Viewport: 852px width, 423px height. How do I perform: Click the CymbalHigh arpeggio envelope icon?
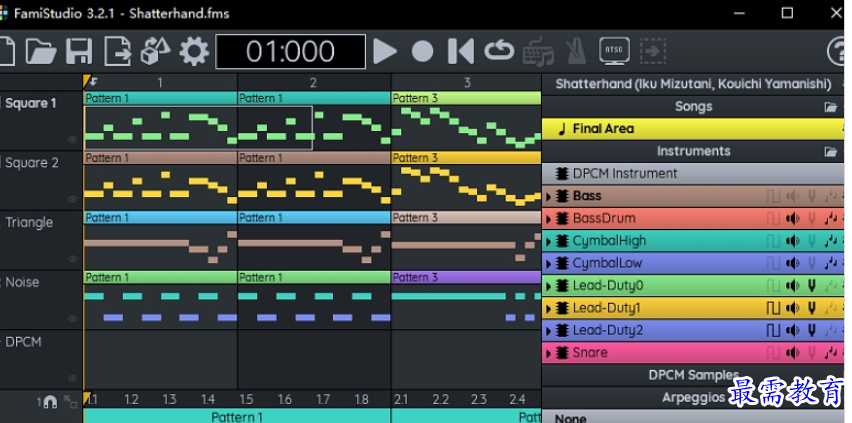(x=831, y=241)
